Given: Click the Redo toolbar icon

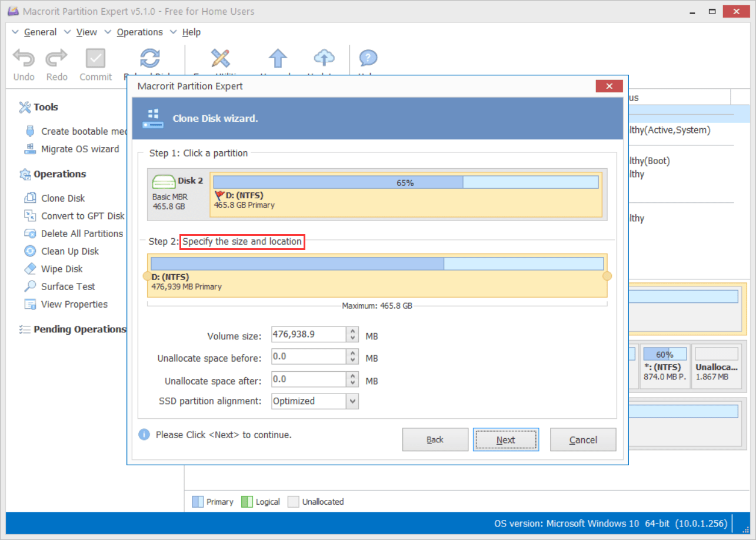Looking at the screenshot, I should 57,58.
